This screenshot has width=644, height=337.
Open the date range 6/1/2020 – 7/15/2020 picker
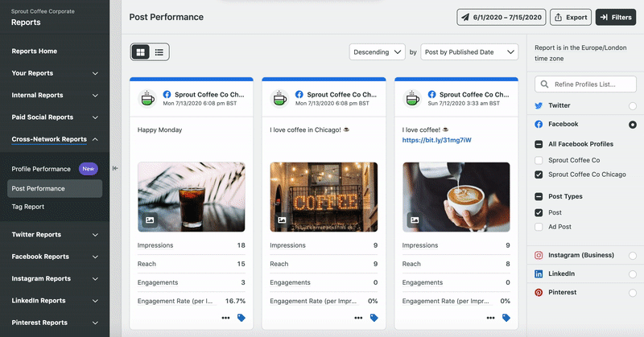click(501, 17)
